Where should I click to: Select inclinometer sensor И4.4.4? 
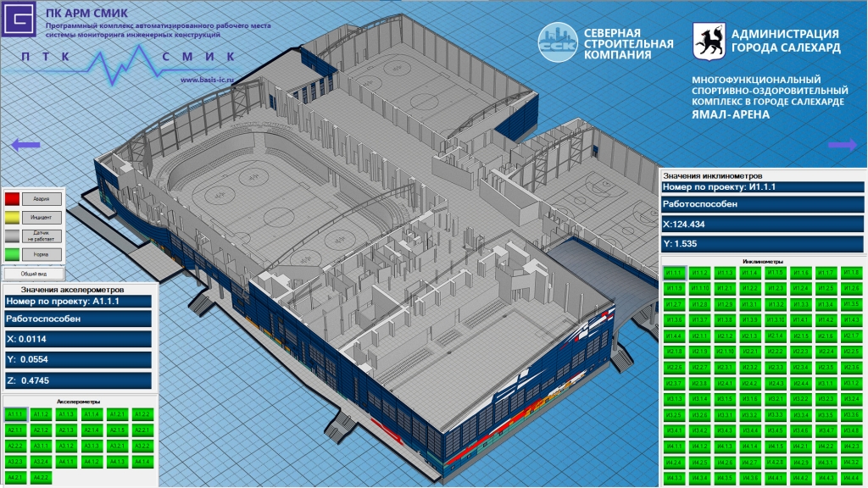[851, 478]
